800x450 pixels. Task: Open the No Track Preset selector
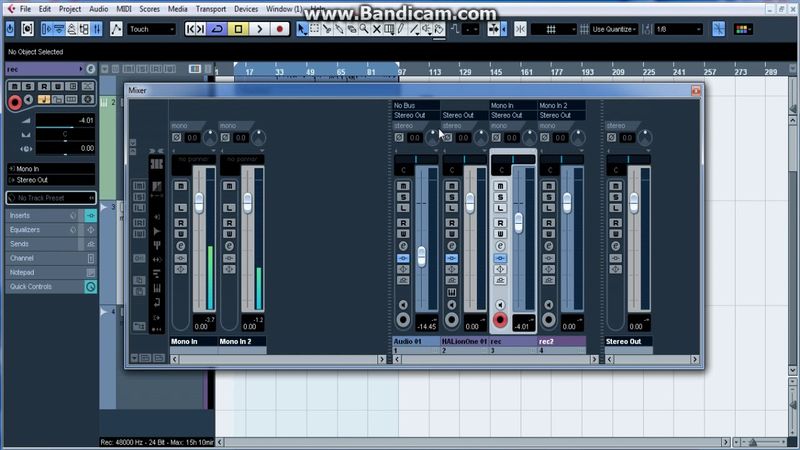[x=51, y=198]
